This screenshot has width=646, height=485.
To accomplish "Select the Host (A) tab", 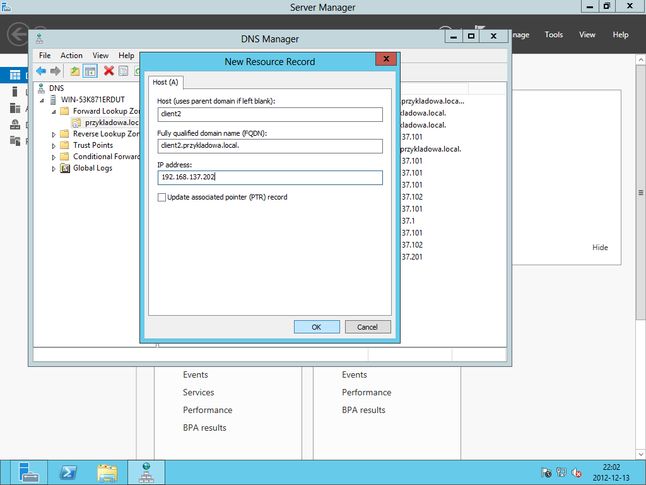I will click(x=166, y=82).
